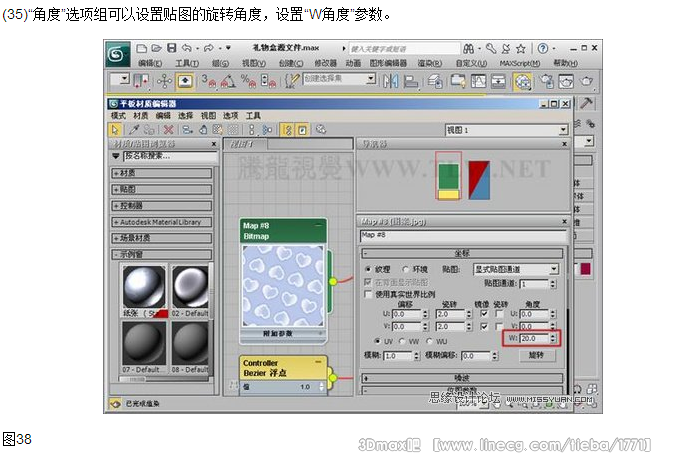Image resolution: width=680 pixels, height=462 pixels.
Task: Click the Save floppy disk icon
Action: pos(172,48)
